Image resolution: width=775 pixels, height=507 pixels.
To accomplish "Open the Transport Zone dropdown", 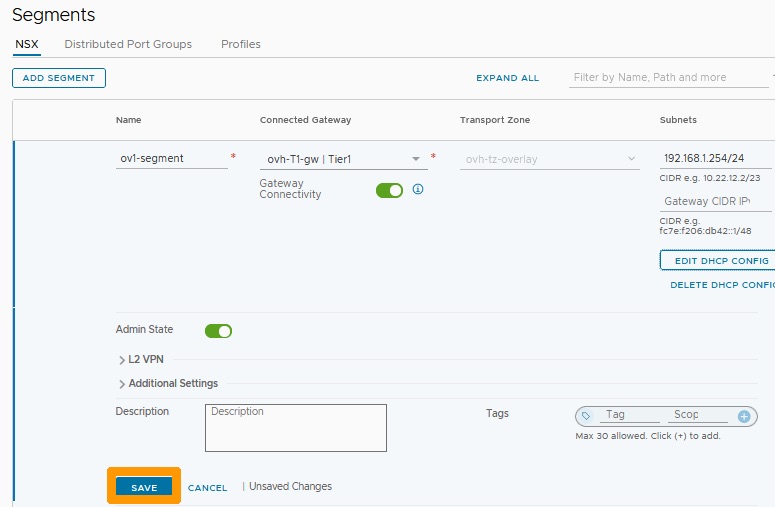I will pos(550,159).
